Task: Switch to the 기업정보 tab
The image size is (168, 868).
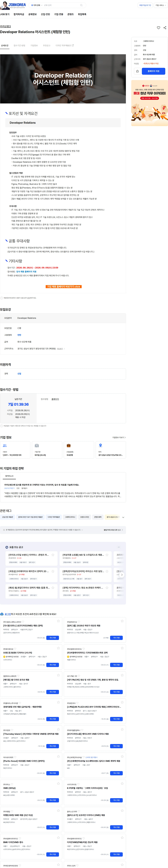Action: (34, 45)
